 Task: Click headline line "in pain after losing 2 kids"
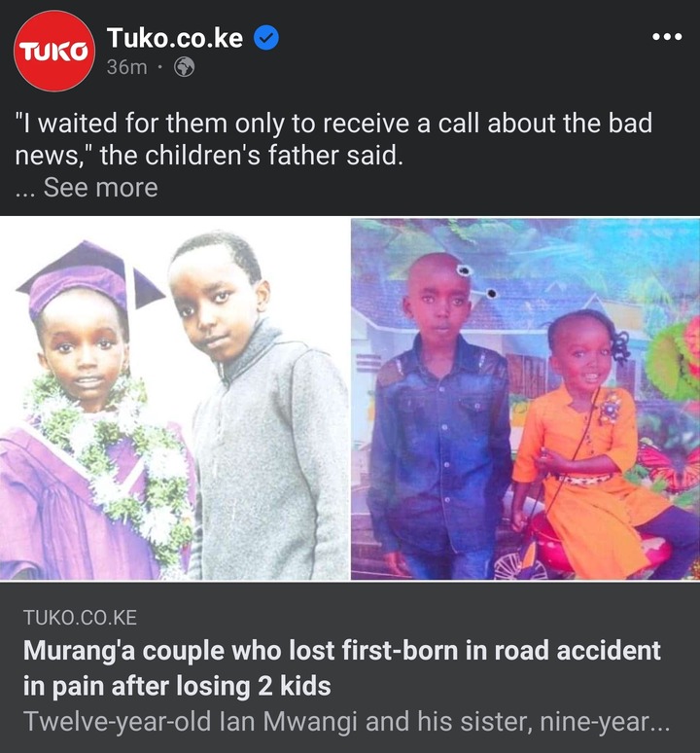point(177,686)
